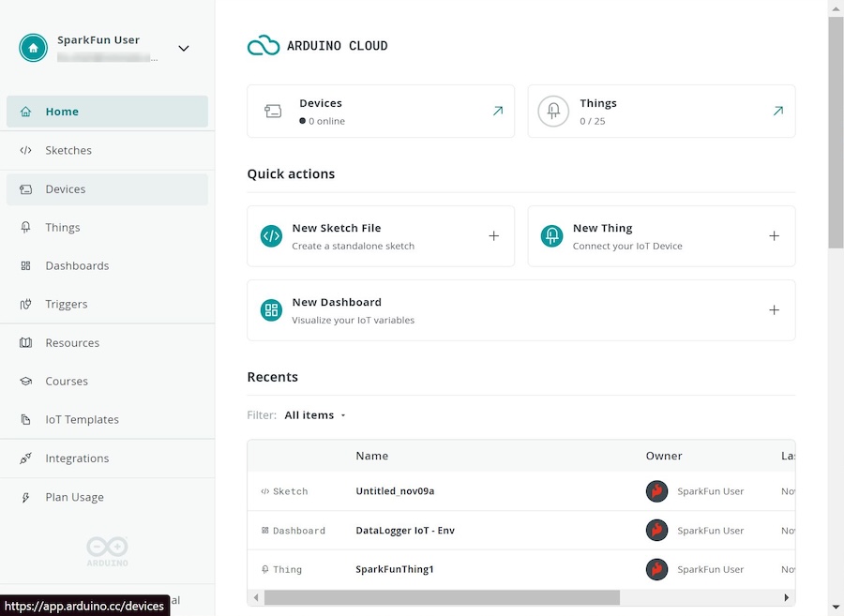The image size is (844, 616).
Task: Click the New Thing bell icon
Action: click(x=552, y=236)
